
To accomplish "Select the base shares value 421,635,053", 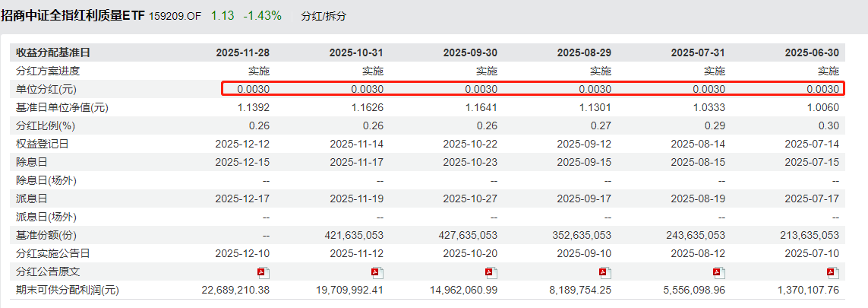I will click(349, 235).
